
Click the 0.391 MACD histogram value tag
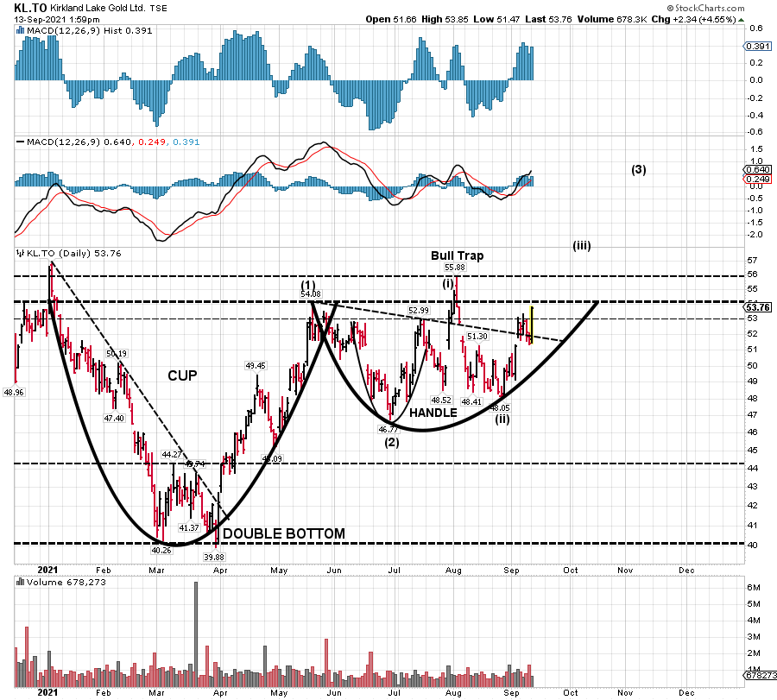coord(756,47)
